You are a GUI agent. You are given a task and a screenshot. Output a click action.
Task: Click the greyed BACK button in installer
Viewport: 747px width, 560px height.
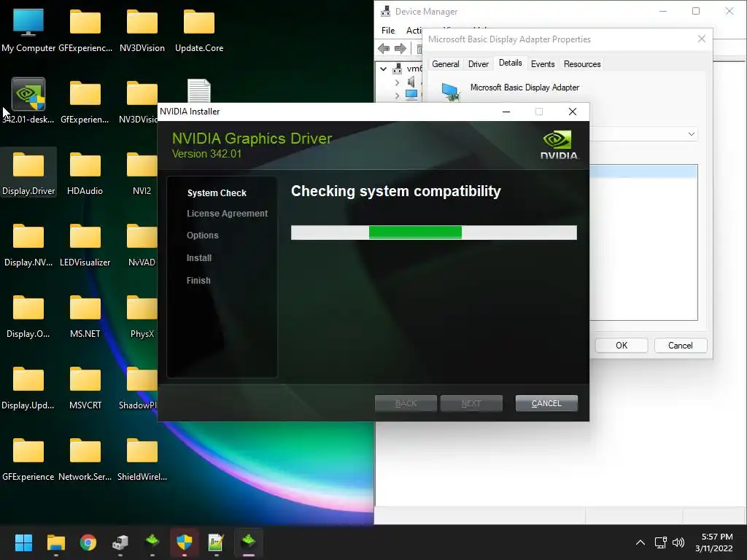click(x=406, y=403)
